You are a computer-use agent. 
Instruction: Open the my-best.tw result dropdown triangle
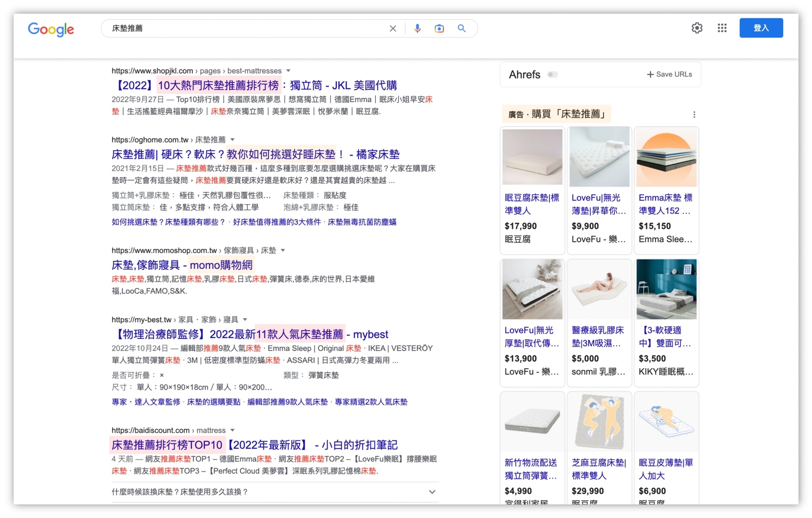click(244, 319)
